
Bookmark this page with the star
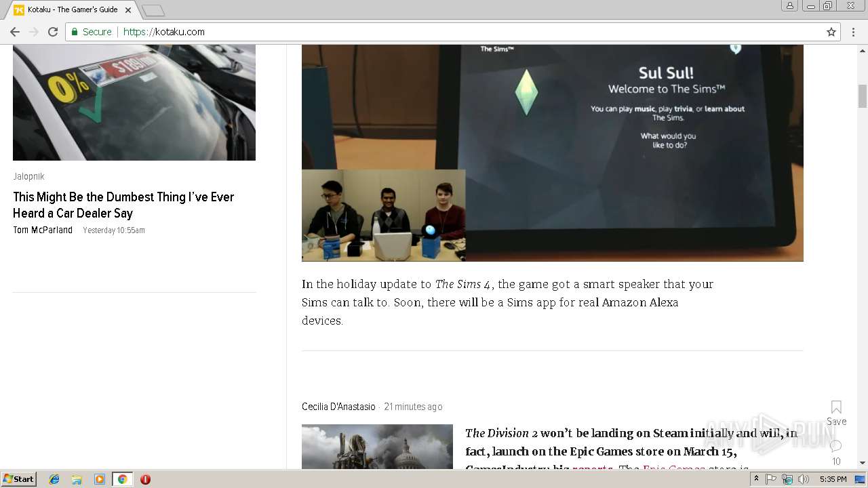click(x=831, y=32)
